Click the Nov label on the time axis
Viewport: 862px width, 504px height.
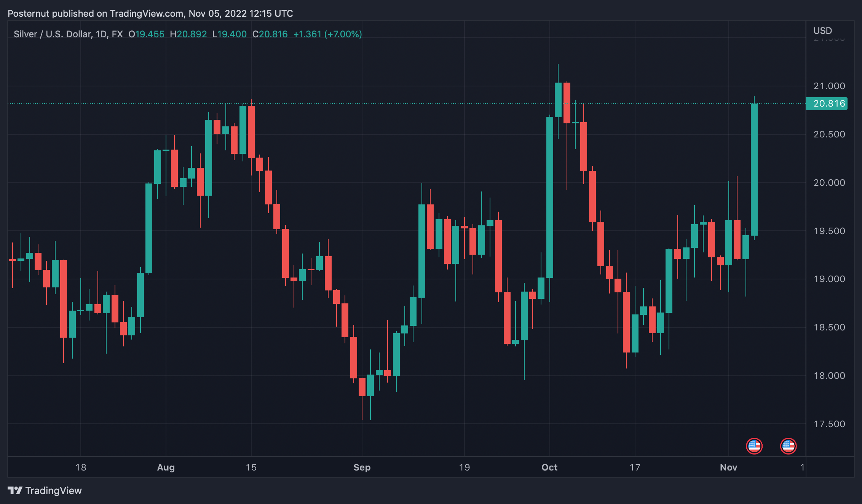pos(728,467)
